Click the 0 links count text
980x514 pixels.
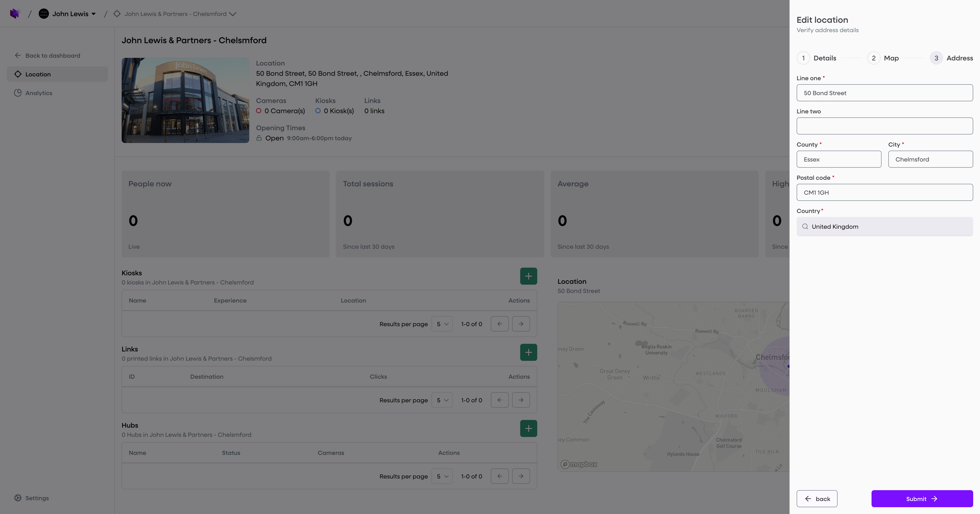coord(374,111)
